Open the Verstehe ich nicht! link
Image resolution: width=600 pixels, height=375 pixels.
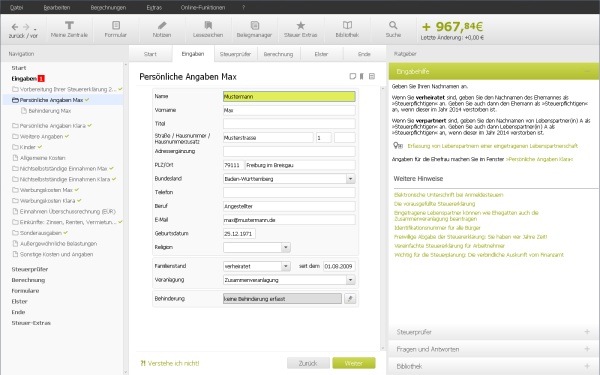pyautogui.click(x=170, y=363)
